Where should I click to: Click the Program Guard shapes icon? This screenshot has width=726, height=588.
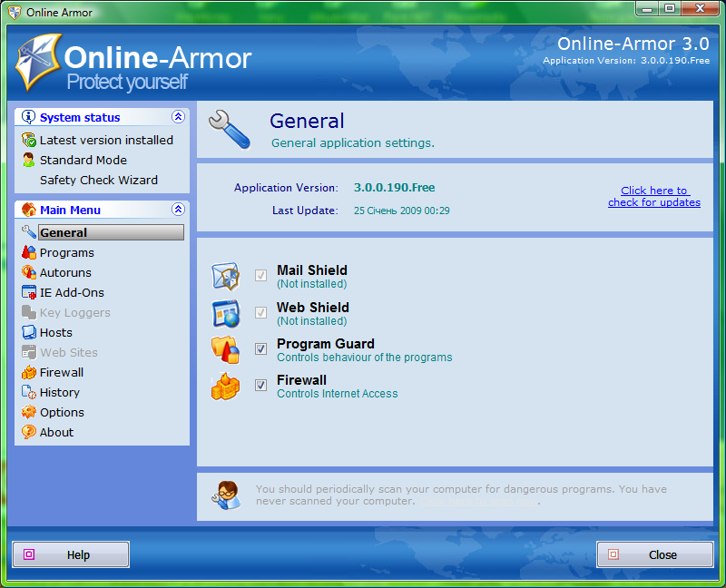point(225,349)
